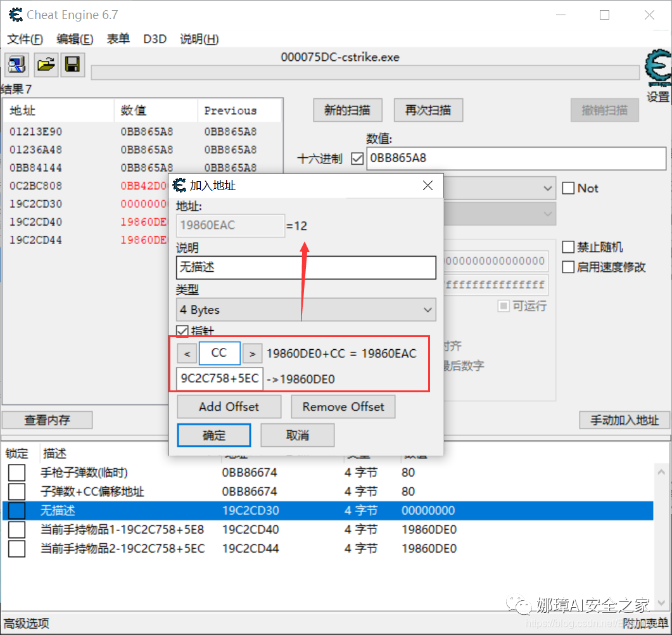Open the 说明(H) menu

pos(200,39)
